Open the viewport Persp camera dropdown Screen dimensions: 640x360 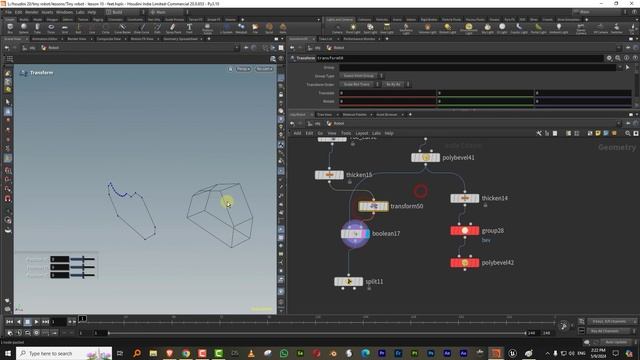243,69
